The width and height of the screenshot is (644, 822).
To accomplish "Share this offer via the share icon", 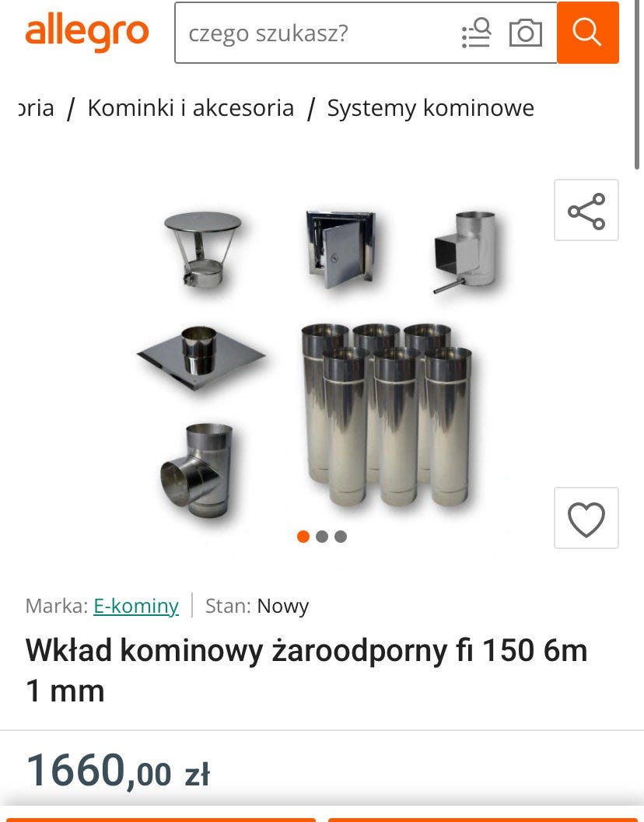I will tap(586, 210).
